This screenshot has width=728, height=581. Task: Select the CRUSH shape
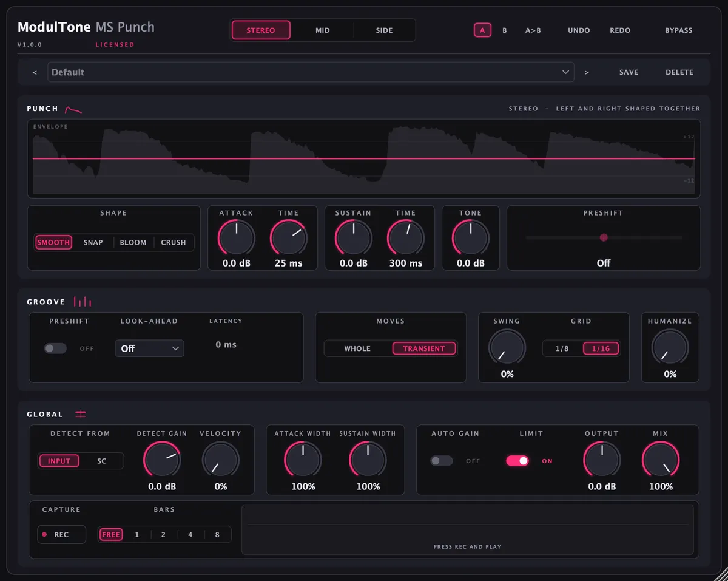click(174, 242)
